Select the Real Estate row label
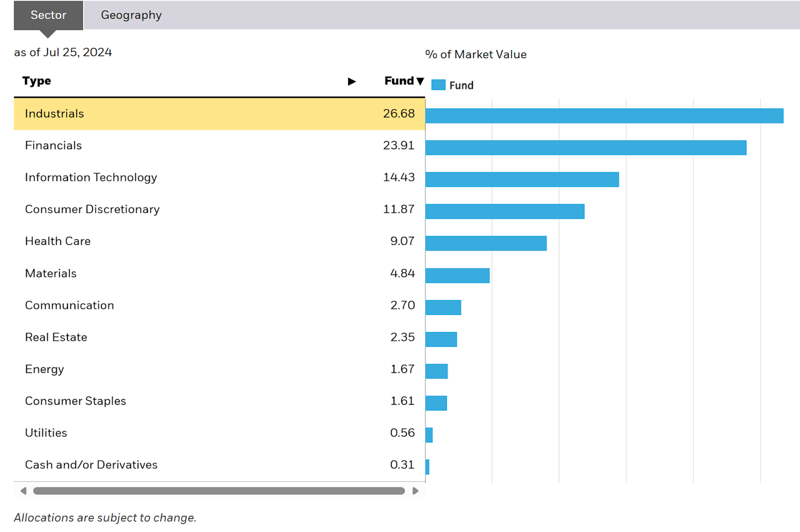Viewport: 800px width, 532px height. coord(56,337)
